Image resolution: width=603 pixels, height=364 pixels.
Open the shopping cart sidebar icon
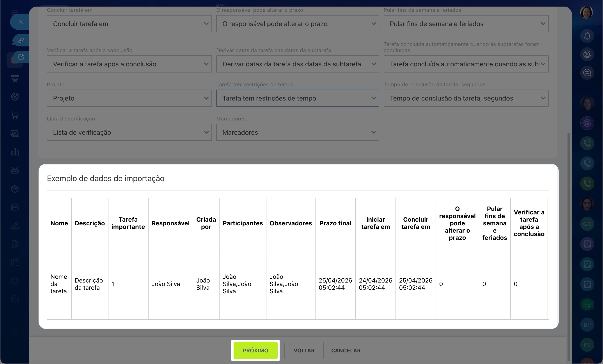[x=15, y=115]
